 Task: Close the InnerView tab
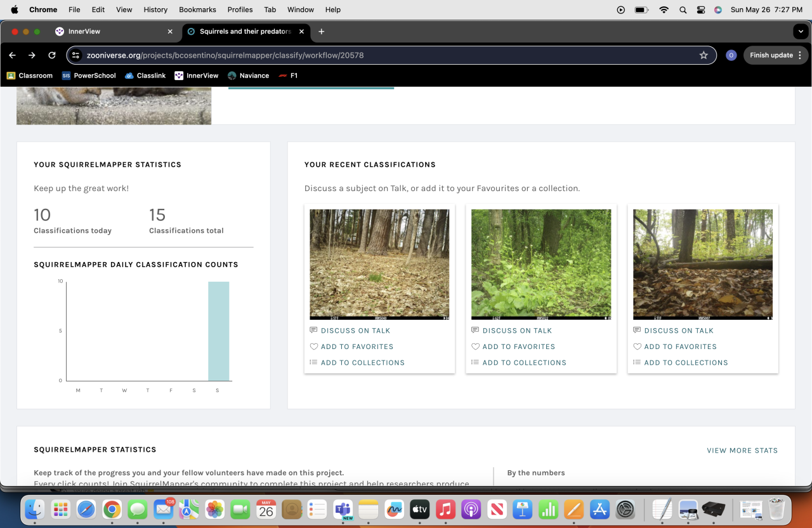170,31
